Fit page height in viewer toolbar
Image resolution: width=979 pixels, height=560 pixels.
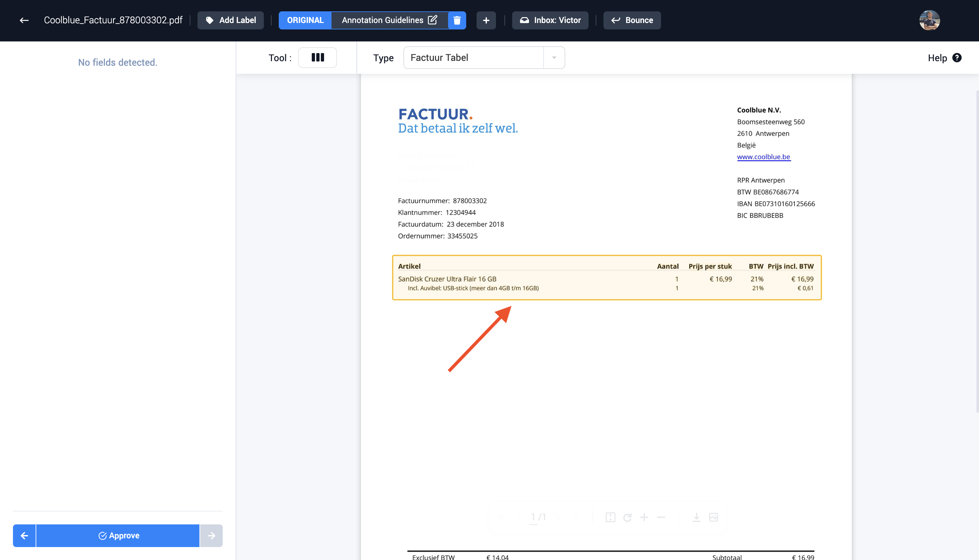[x=611, y=517]
